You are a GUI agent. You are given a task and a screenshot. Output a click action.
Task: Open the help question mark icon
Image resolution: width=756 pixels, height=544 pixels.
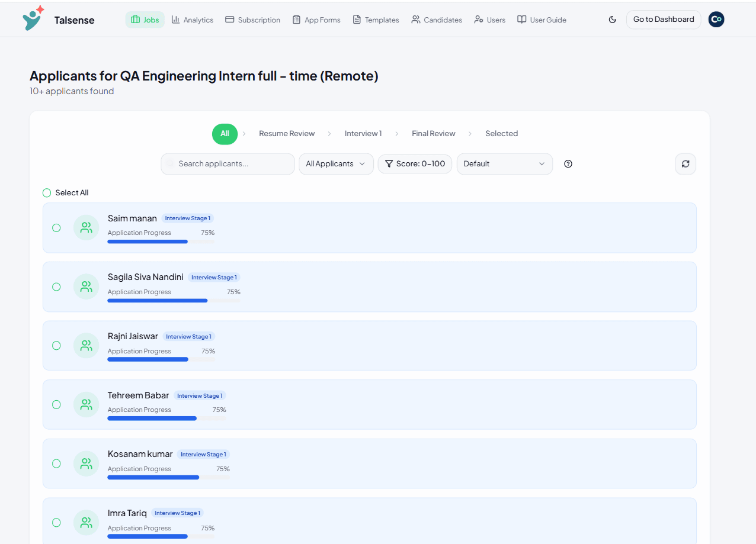568,164
